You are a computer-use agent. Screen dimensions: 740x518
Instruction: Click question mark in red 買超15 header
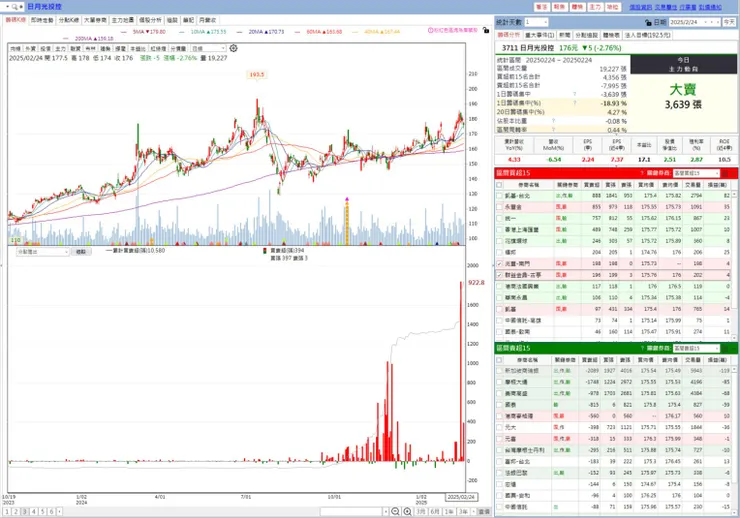click(x=642, y=173)
